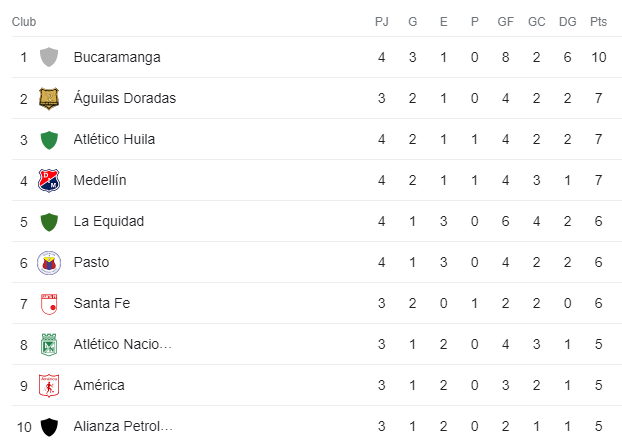Click the Atlético Huila green shield icon
This screenshot has width=622, height=445.
tap(48, 139)
